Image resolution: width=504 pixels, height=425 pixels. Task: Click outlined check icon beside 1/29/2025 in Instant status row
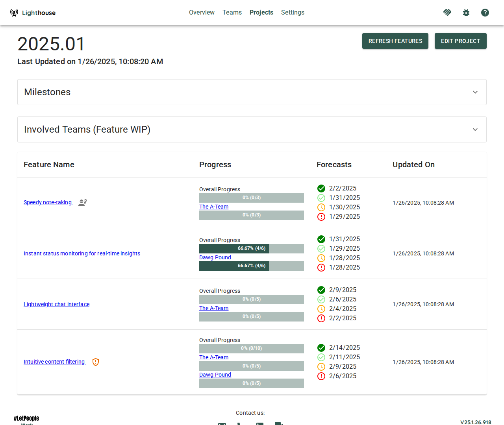pyautogui.click(x=321, y=249)
